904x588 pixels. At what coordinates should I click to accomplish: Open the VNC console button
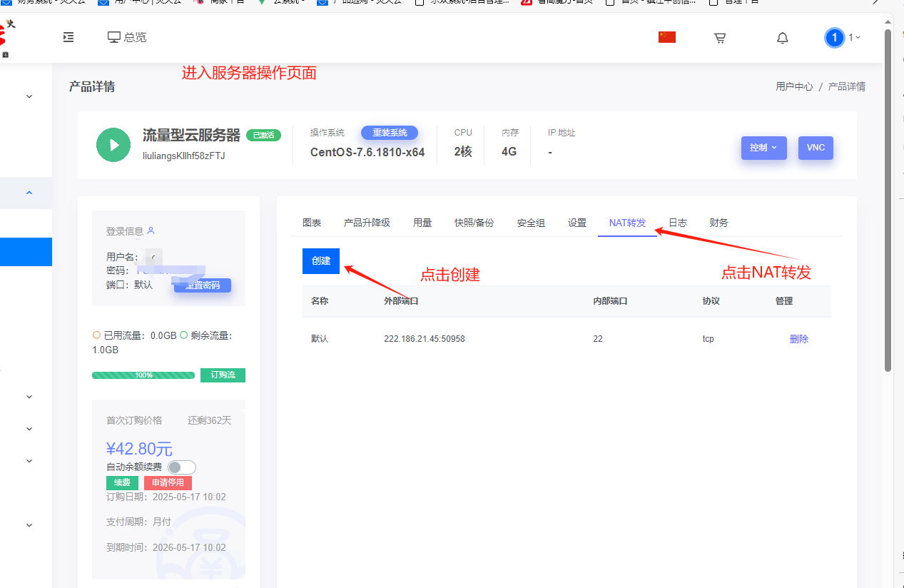[x=816, y=148]
